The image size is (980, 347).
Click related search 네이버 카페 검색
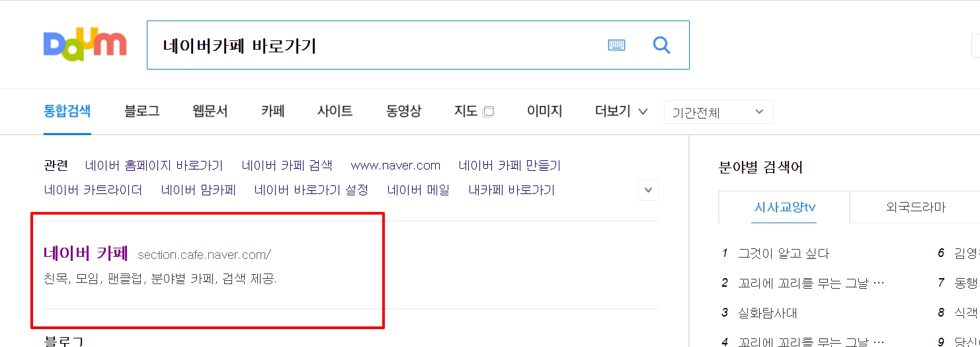pos(287,166)
